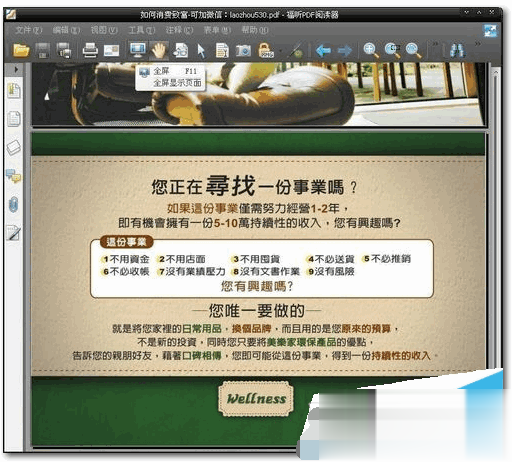Go to previous view with left arrow
Image resolution: width=512 pixels, height=462 pixels.
(323, 51)
